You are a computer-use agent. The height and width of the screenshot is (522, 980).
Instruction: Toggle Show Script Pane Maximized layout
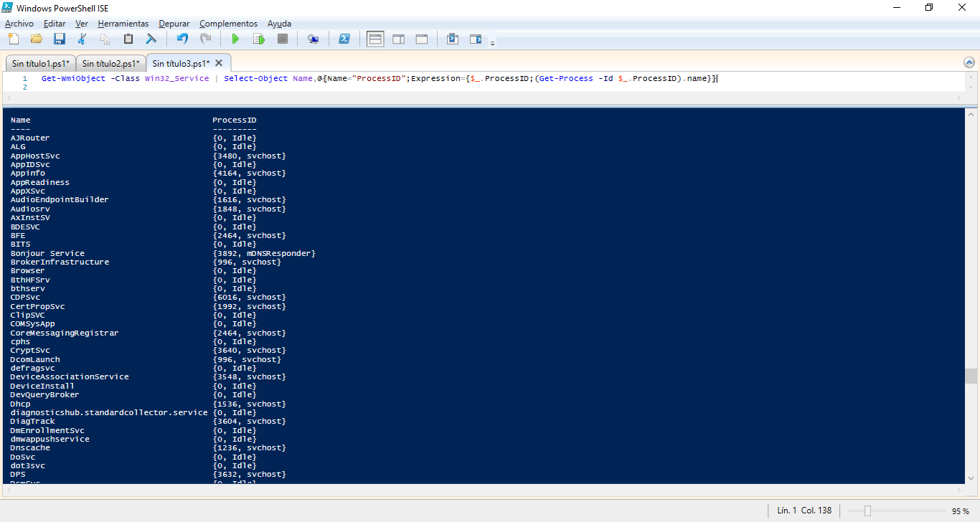point(421,39)
